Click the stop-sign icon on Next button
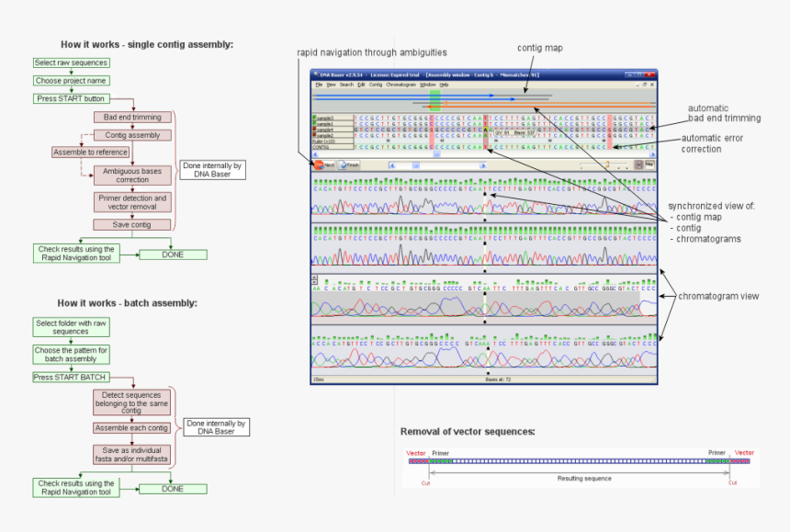This screenshot has width=790, height=532. pyautogui.click(x=319, y=164)
